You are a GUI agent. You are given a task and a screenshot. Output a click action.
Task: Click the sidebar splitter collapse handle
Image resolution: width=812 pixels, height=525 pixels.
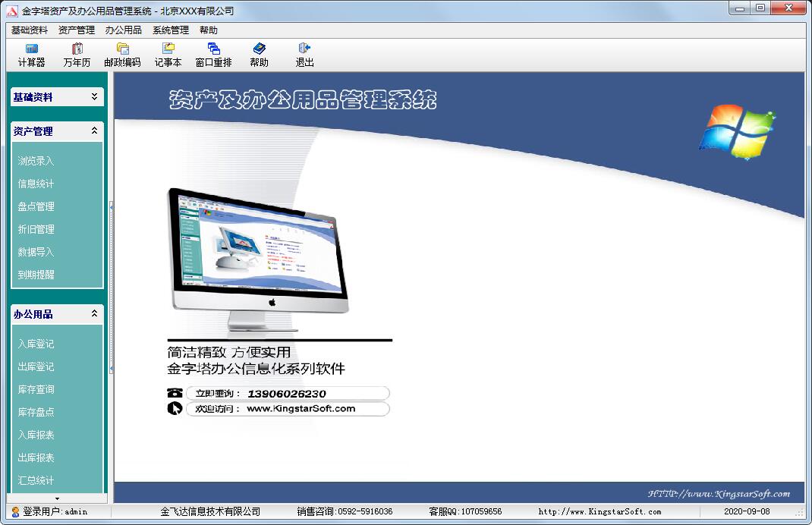click(x=112, y=288)
